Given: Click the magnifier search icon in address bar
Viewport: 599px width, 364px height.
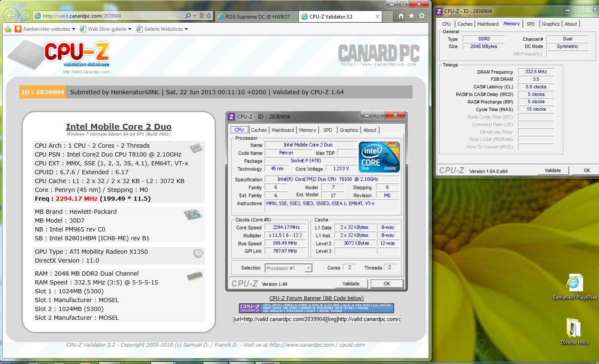Looking at the screenshot, I should click(188, 16).
